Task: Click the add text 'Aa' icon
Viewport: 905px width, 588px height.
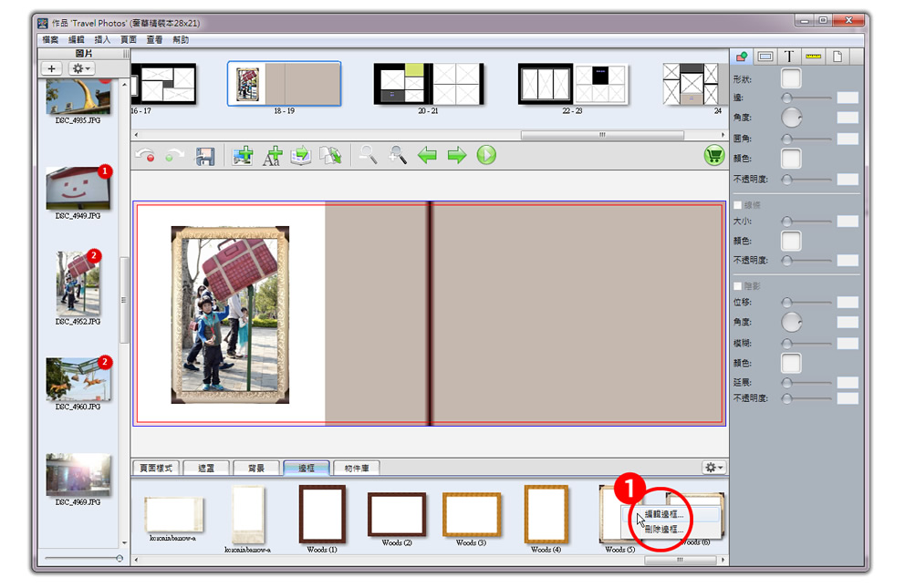Action: (x=272, y=156)
